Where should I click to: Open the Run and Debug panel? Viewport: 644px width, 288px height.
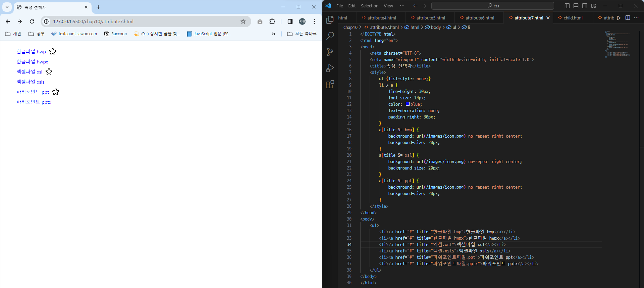[330, 68]
